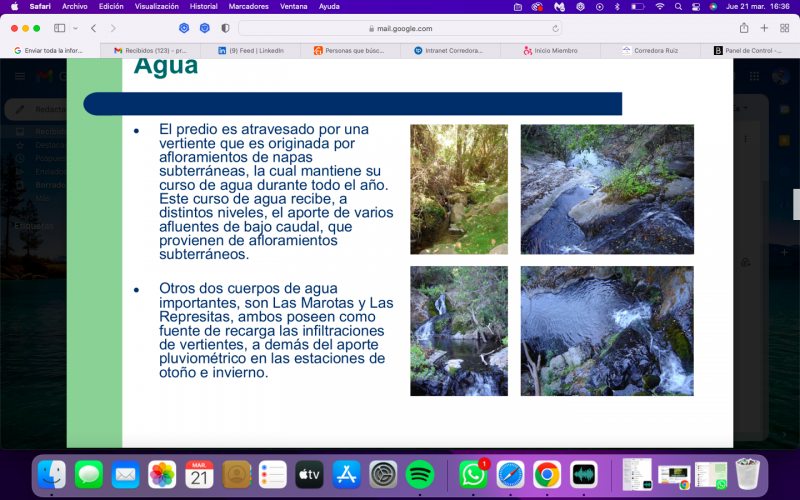This screenshot has width=800, height=500.
Task: Show tab overview grid icon
Action: (785, 28)
